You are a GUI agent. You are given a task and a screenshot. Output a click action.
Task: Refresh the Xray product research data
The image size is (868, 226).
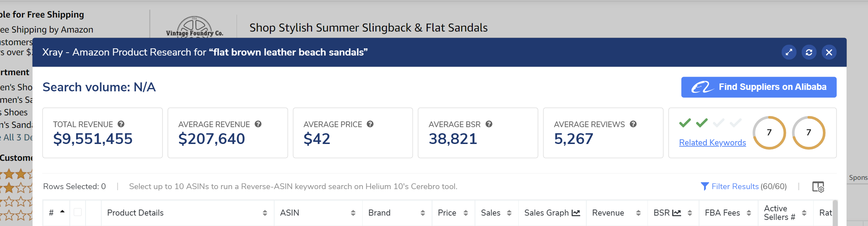(809, 52)
